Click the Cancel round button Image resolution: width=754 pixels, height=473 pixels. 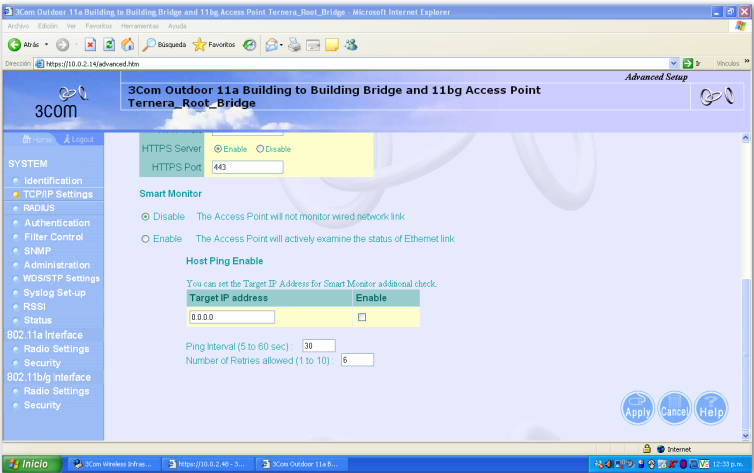674,407
